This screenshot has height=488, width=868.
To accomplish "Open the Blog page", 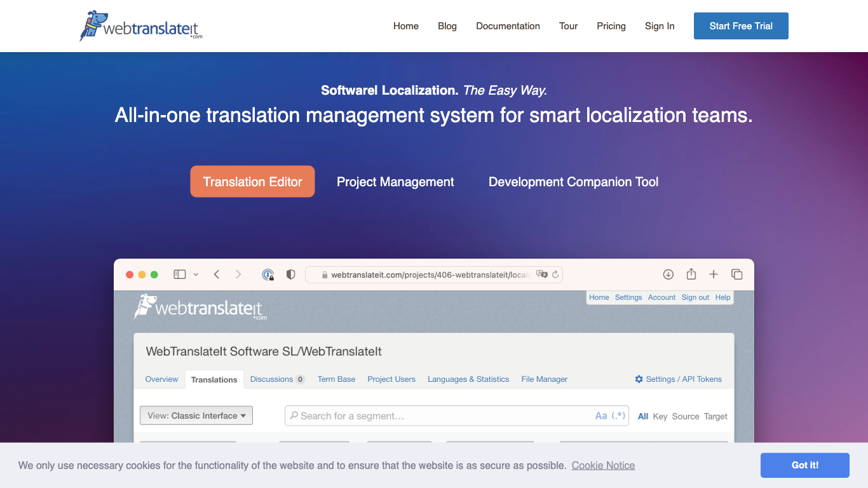I will (x=447, y=26).
